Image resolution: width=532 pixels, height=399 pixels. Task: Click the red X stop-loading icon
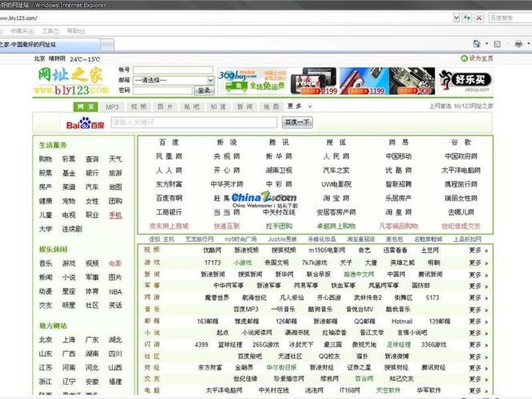[x=479, y=18]
